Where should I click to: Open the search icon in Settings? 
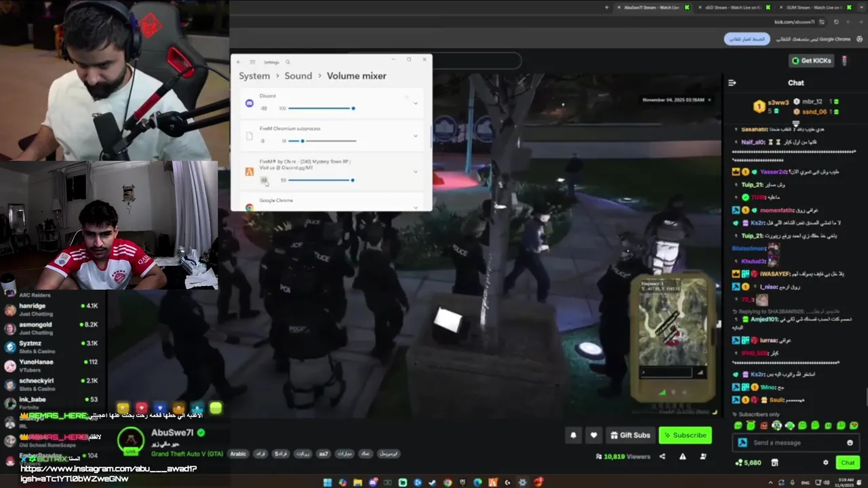[x=288, y=62]
